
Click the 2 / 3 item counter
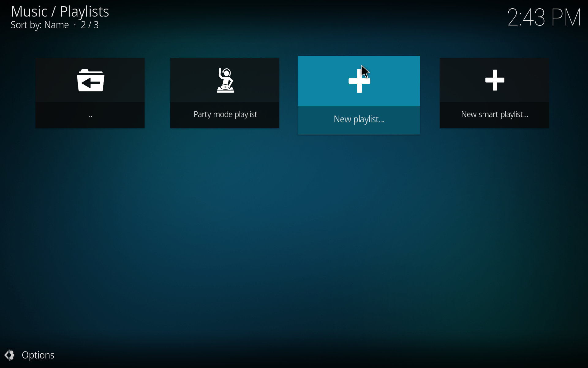pyautogui.click(x=90, y=25)
